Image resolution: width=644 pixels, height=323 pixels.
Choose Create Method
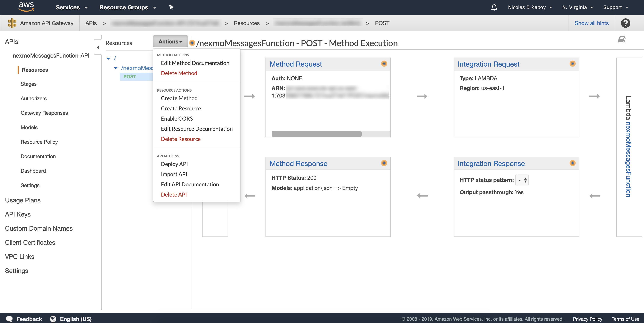coord(179,98)
